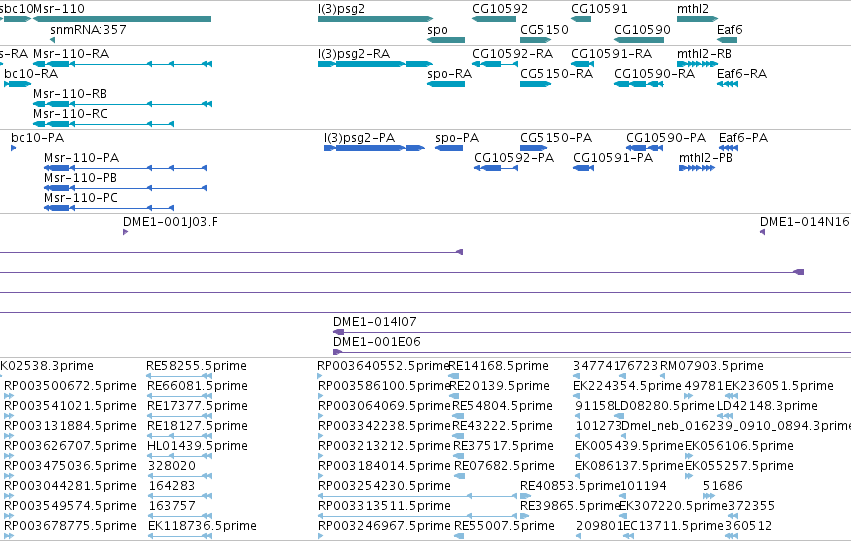Select the CG5150-PA coding sequence

533,148
